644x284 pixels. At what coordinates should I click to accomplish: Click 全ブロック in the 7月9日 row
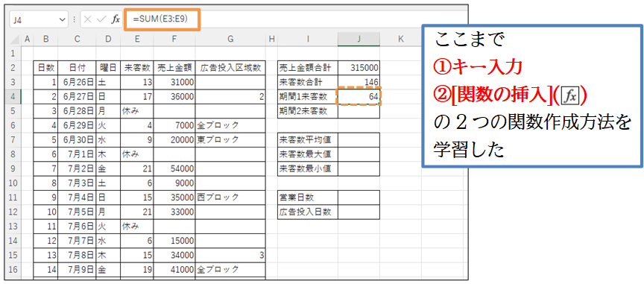tap(230, 269)
